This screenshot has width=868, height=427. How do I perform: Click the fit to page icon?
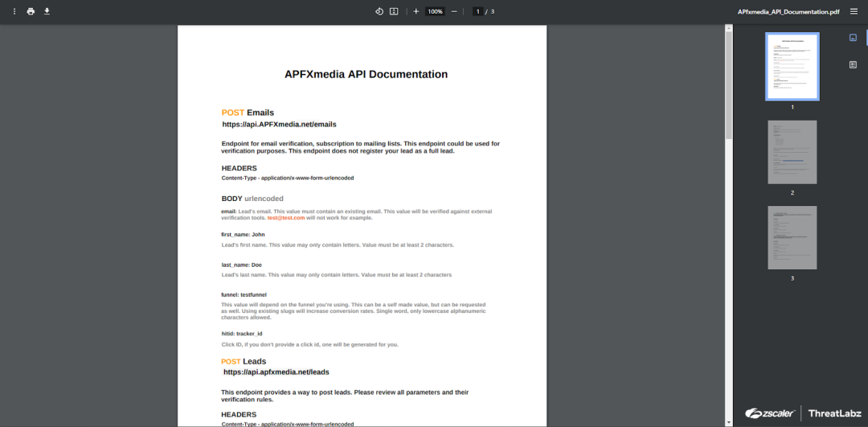[394, 11]
